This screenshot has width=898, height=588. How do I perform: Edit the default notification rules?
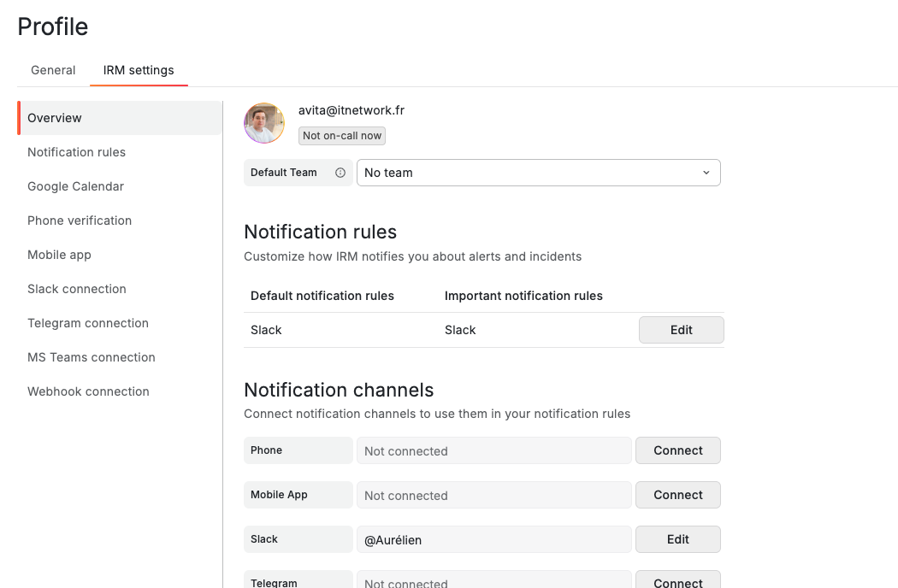tap(681, 329)
